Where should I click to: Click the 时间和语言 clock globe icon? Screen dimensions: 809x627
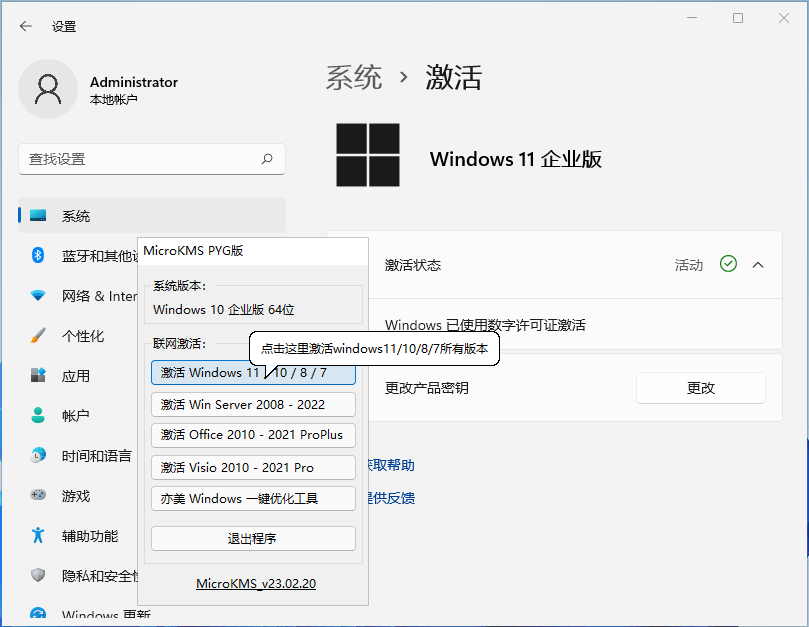(x=38, y=455)
